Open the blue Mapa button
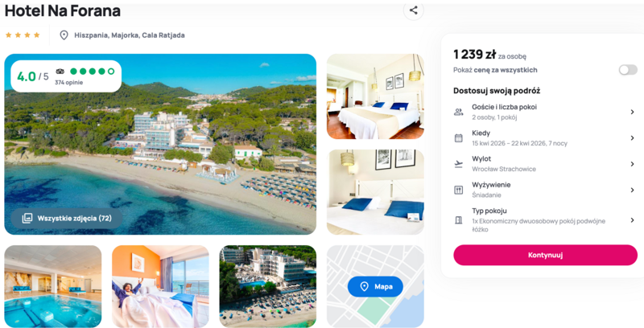The image size is (644, 328). coord(375,286)
